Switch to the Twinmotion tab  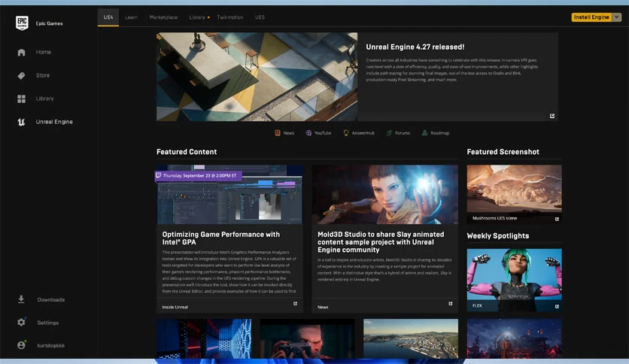click(230, 17)
